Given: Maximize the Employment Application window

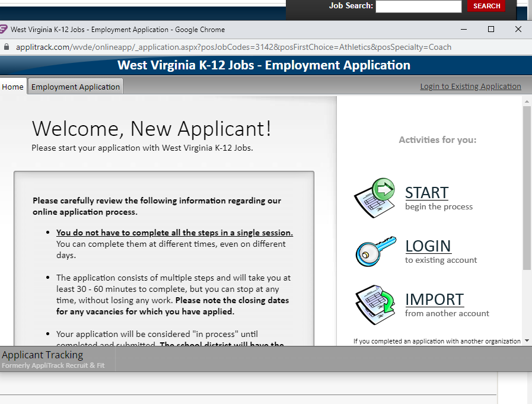Looking at the screenshot, I should click(490, 29).
